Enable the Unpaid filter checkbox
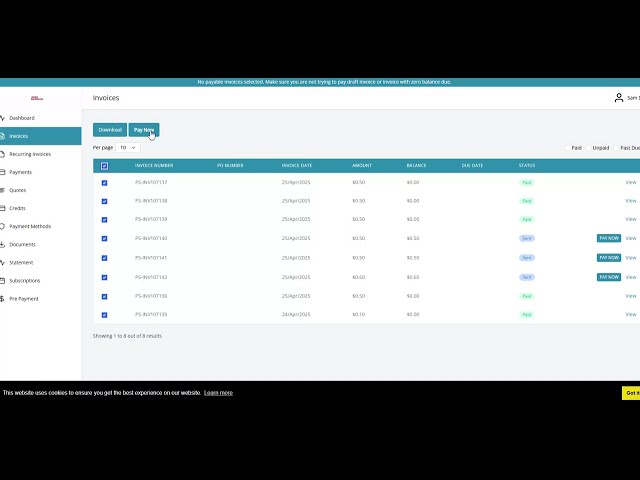 (589, 148)
